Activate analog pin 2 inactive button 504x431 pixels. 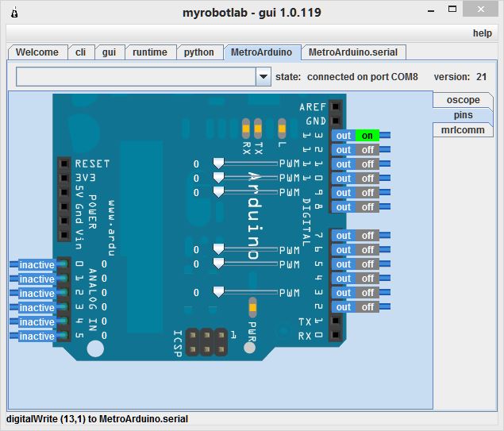coord(37,294)
